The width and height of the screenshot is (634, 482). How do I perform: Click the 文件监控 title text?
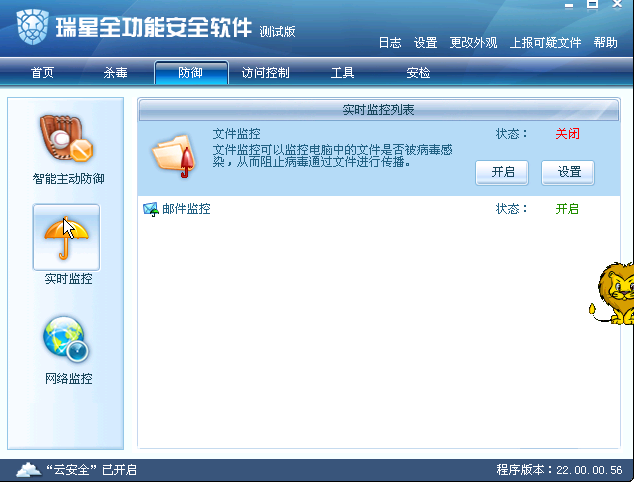[x=237, y=134]
